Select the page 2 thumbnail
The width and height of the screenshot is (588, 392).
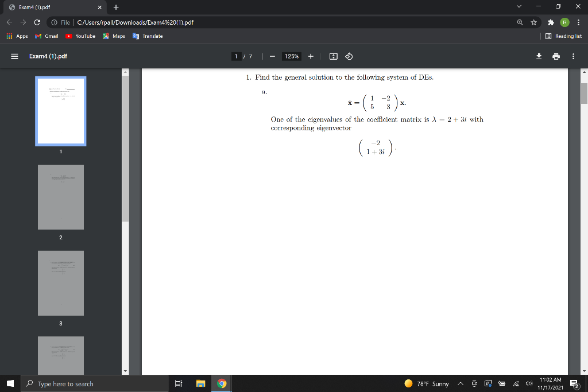[60, 197]
